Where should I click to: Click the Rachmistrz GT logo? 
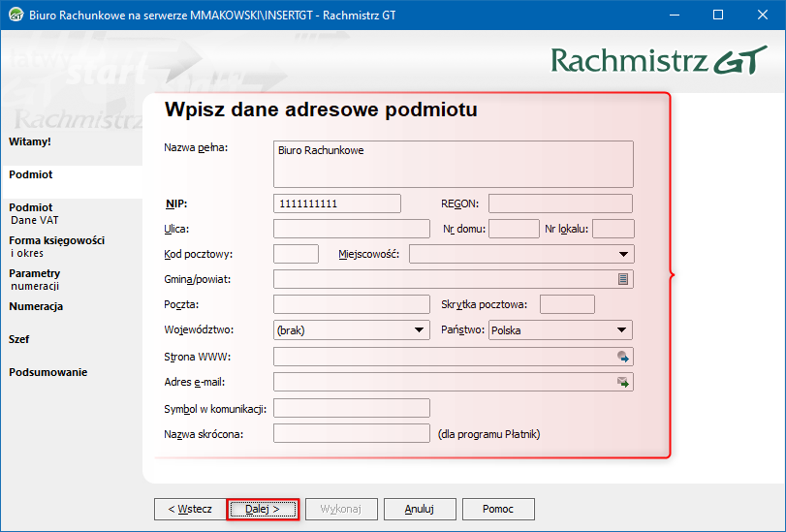tap(659, 61)
